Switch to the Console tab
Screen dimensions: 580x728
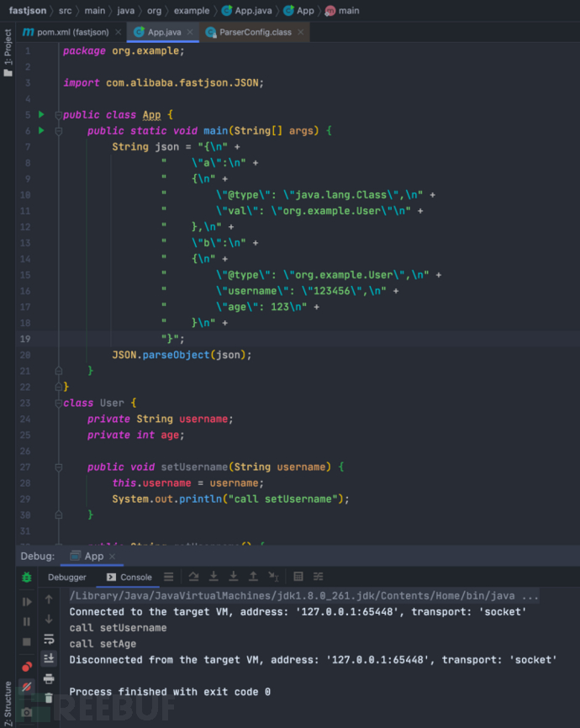tap(129, 578)
